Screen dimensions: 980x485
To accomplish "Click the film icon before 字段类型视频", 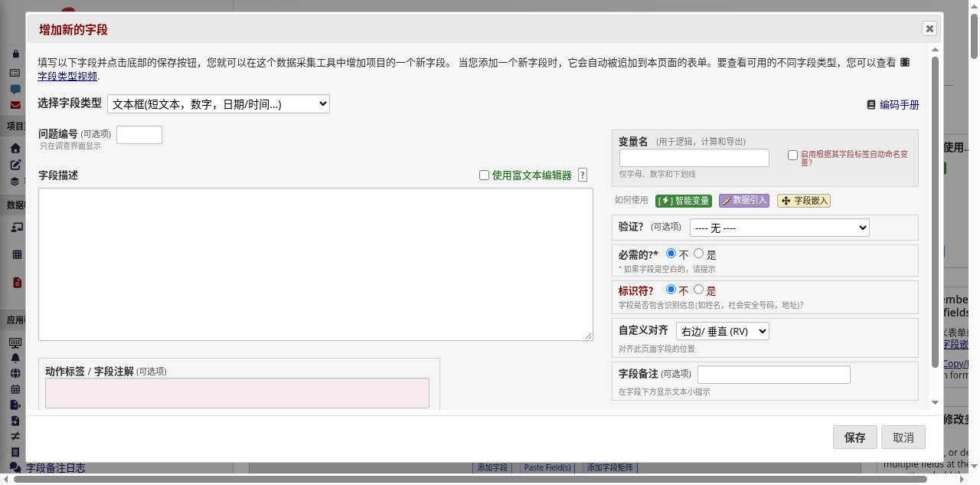I will point(905,63).
